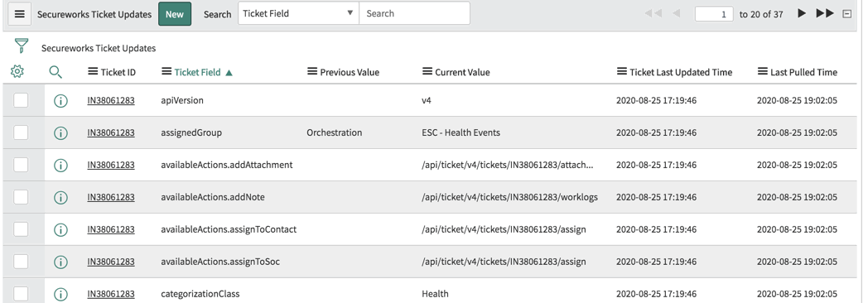Click the Health current value cell

(435, 294)
